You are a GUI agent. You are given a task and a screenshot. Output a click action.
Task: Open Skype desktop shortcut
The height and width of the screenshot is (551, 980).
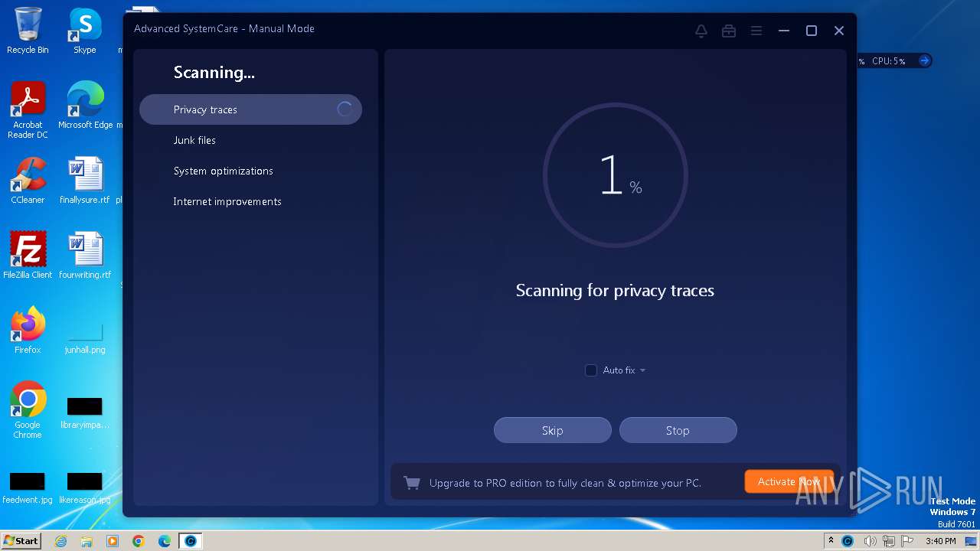coord(85,31)
